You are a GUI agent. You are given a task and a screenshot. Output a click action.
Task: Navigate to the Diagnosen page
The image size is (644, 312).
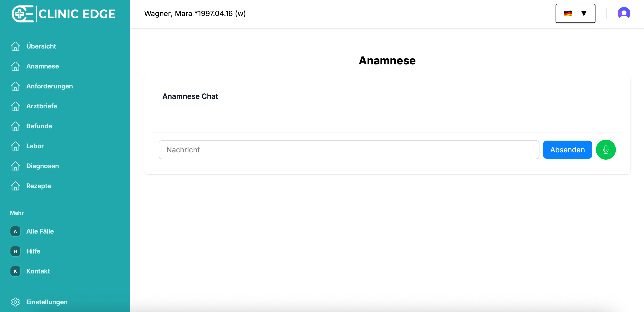pos(42,166)
